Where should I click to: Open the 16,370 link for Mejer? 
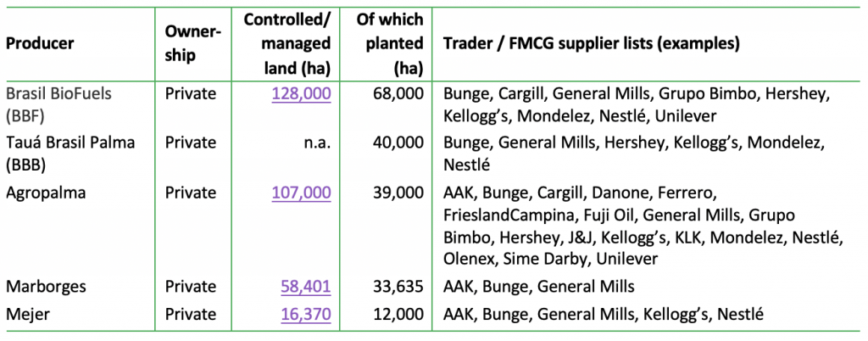[x=305, y=315]
